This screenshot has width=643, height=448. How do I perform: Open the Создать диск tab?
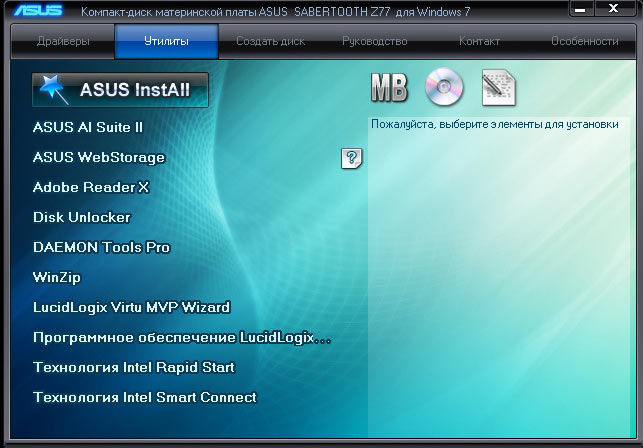point(270,41)
